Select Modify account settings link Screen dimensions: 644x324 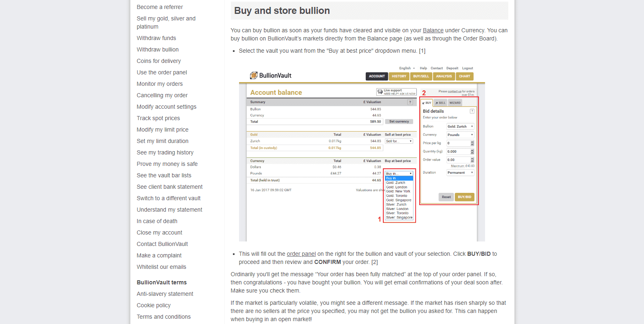tap(166, 107)
